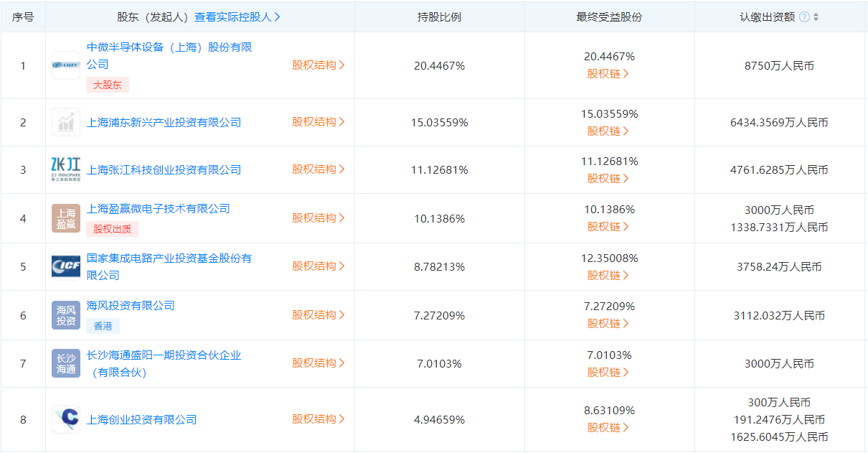Open 股权链 under 7.0103% beneficial share
The height and width of the screenshot is (453, 868).
point(608,373)
